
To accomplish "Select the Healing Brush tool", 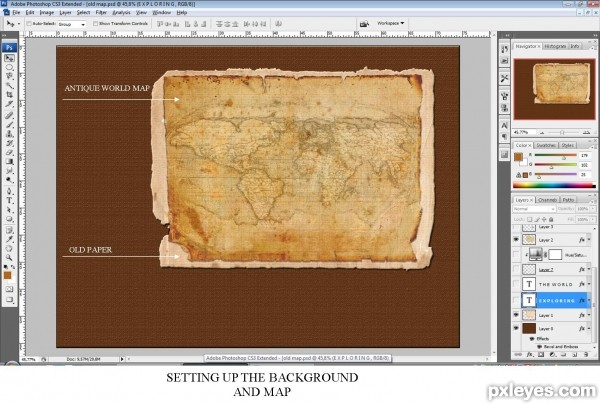I will tap(9, 116).
